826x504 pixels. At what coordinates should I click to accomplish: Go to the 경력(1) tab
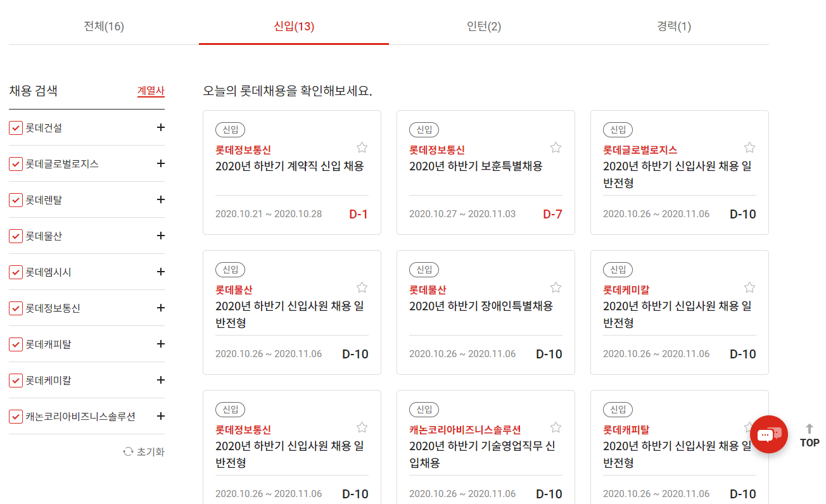(674, 27)
